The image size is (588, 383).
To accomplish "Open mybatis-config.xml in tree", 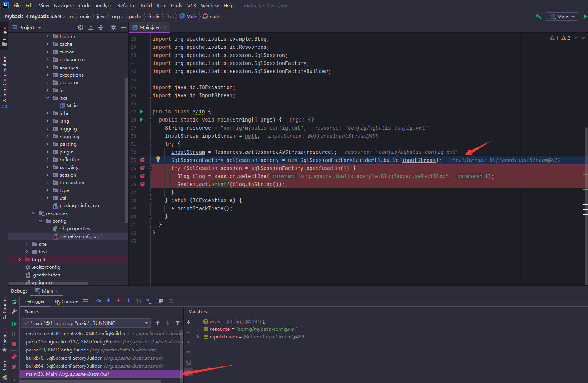I will [x=80, y=236].
